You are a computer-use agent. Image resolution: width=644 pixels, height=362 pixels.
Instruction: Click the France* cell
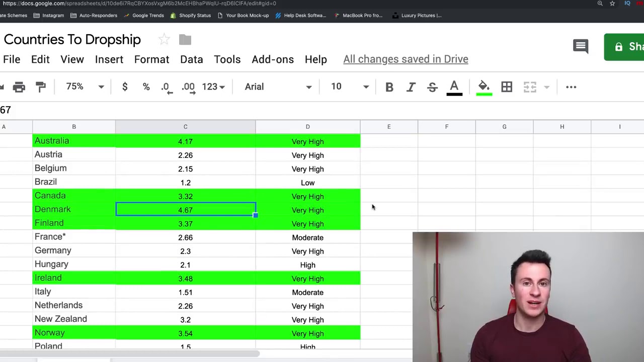coord(74,237)
